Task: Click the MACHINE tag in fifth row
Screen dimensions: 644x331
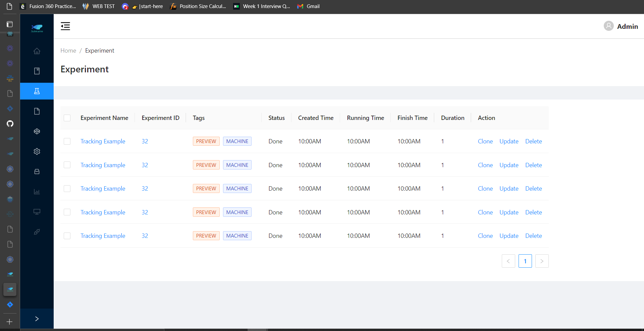Action: tap(237, 236)
